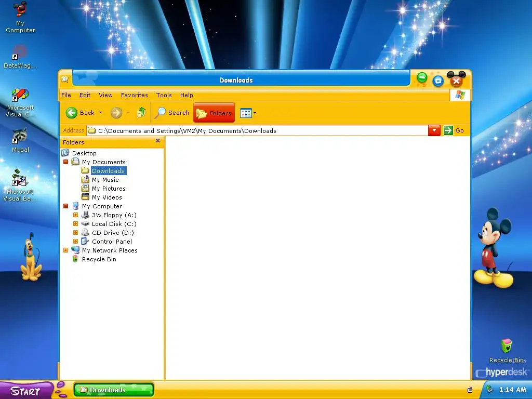Expand the My Network Places node
The height and width of the screenshot is (399, 532).
pyautogui.click(x=66, y=250)
